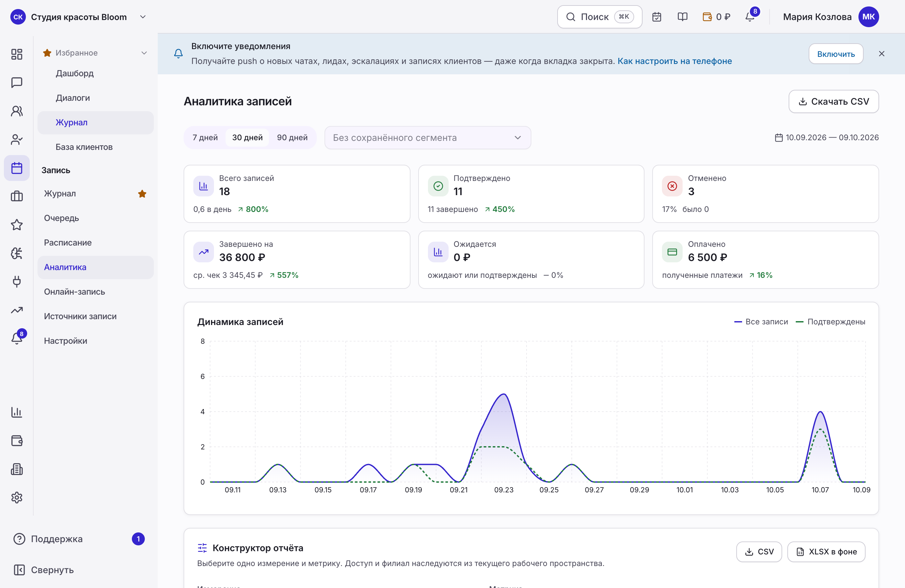
Task: Dismiss the notifications banner with X
Action: click(882, 54)
